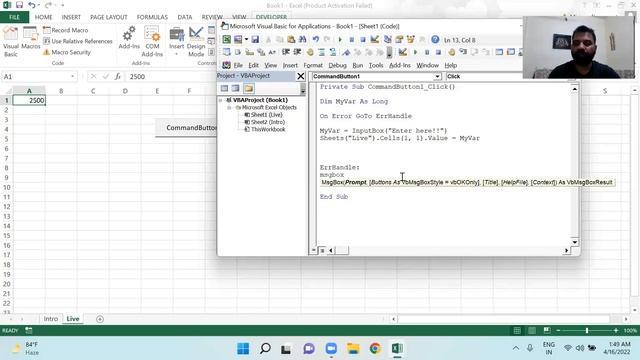Open COM Add-Ins from the ribbon
The image size is (640, 360).
pos(152,42)
